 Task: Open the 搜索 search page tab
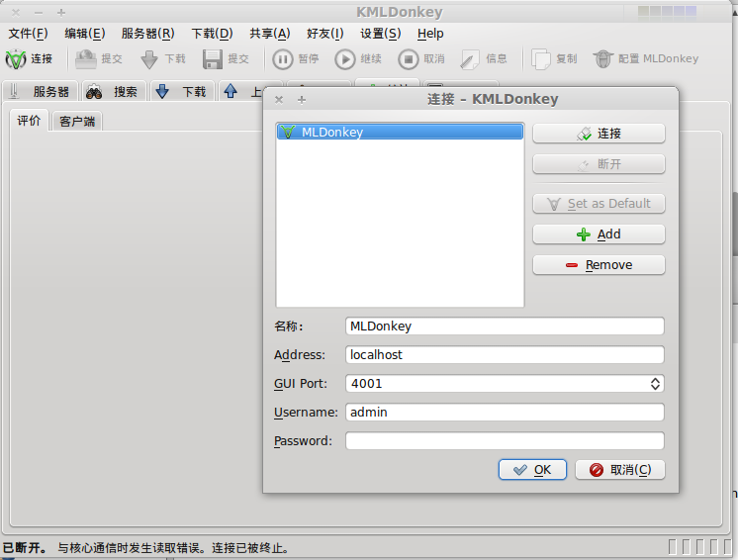[115, 91]
